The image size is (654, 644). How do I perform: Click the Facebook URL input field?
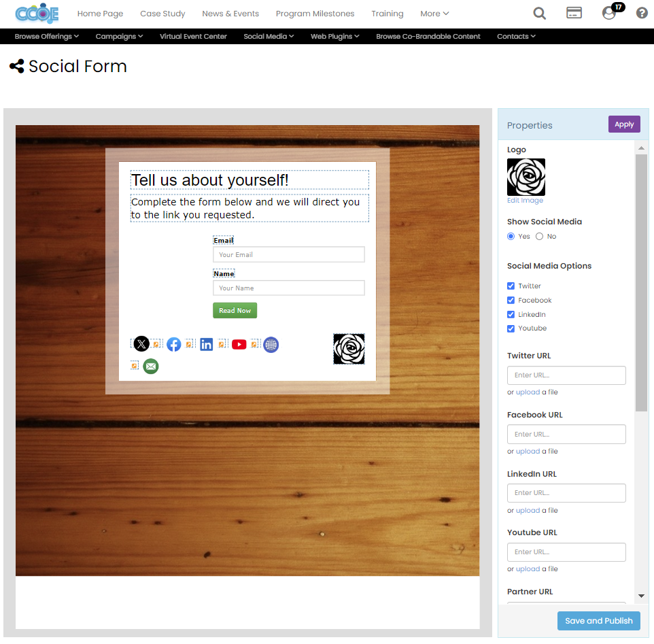click(566, 434)
